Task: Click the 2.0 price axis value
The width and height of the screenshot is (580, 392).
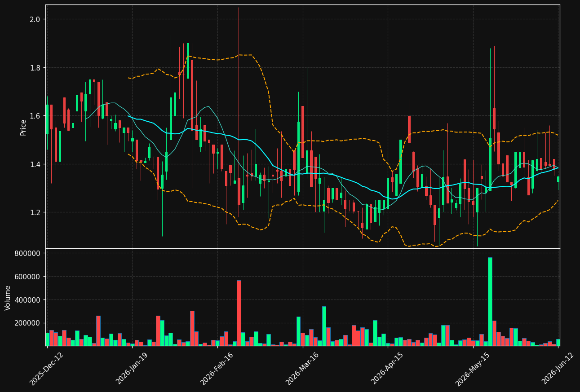Action: pyautogui.click(x=35, y=19)
